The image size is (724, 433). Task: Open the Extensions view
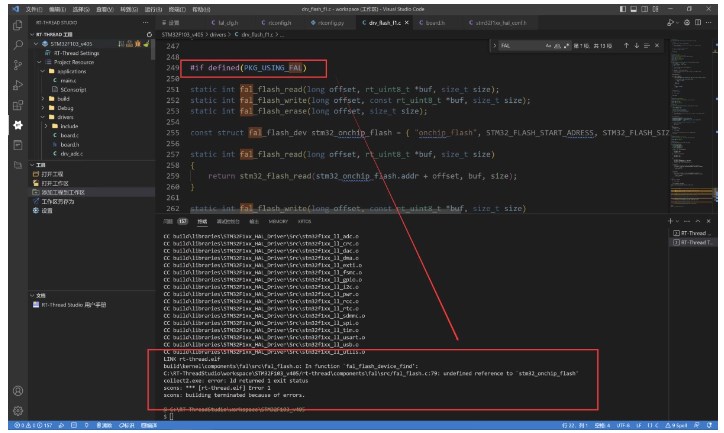pyautogui.click(x=17, y=105)
